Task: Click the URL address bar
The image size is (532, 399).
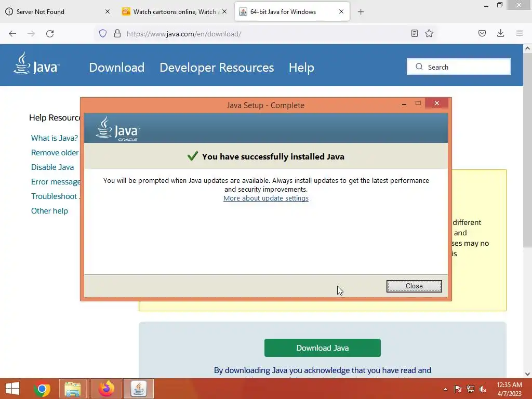Action: (x=264, y=34)
